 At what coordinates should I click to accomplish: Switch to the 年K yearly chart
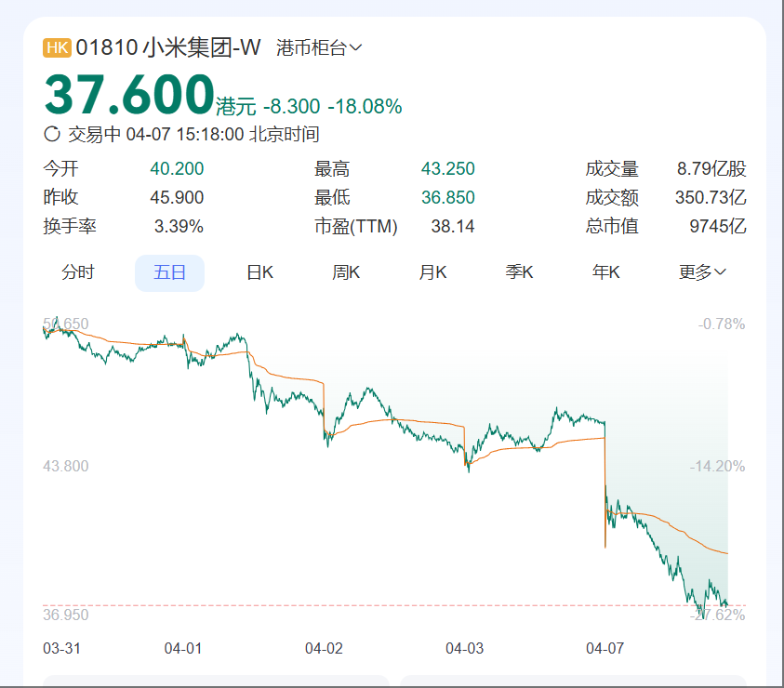(605, 272)
